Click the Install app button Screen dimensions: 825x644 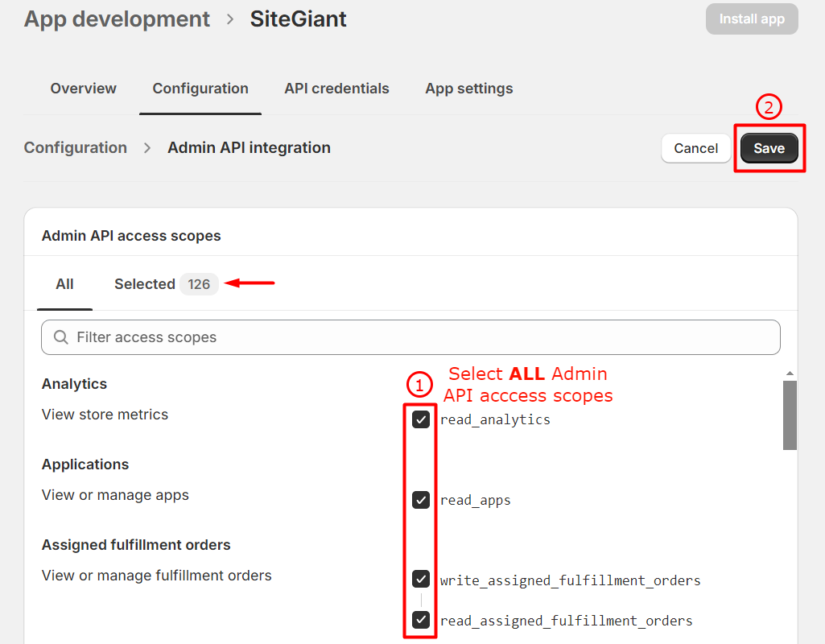(x=751, y=19)
